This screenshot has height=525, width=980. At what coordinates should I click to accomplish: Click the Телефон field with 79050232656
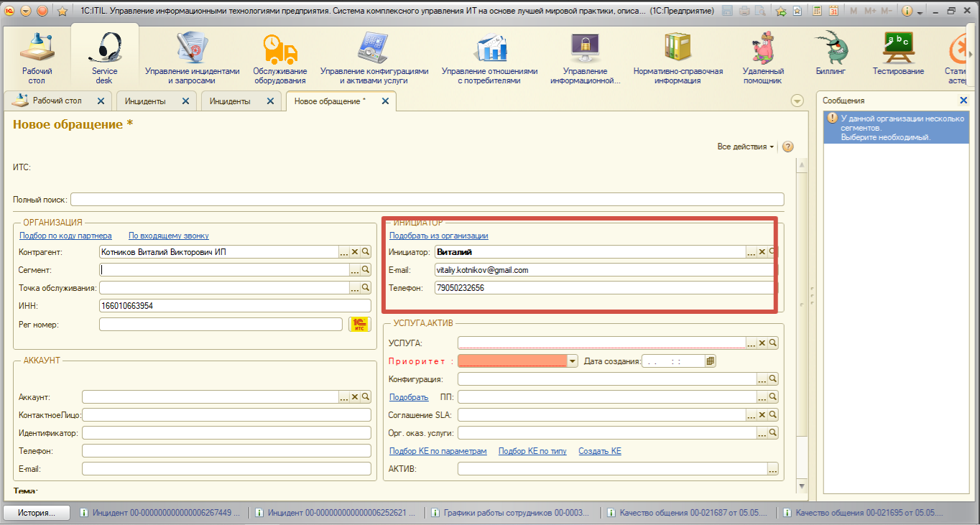pos(605,287)
